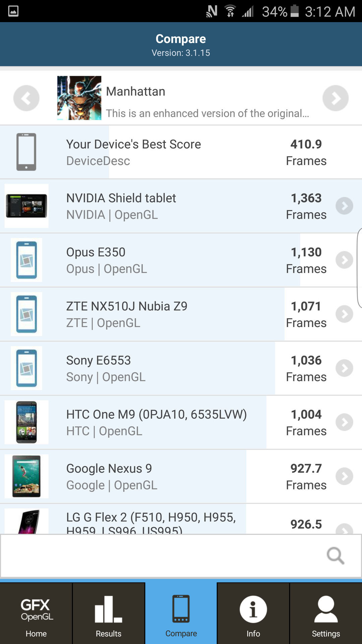Open the GFX OpenGL Home tab
Viewport: 362px width, 644px height.
coord(36,613)
